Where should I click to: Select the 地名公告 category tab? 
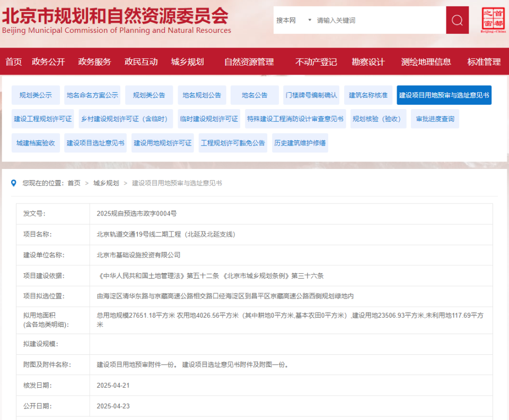(x=254, y=95)
